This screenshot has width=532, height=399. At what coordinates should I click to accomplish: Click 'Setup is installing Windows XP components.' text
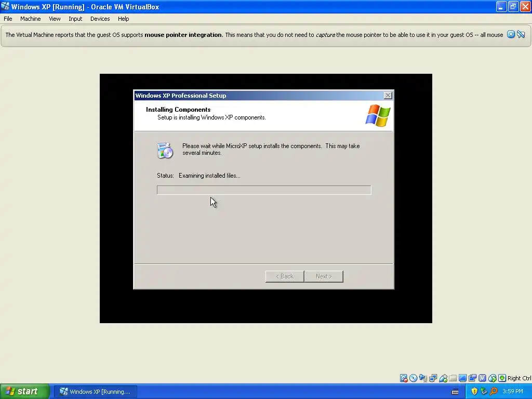(211, 117)
